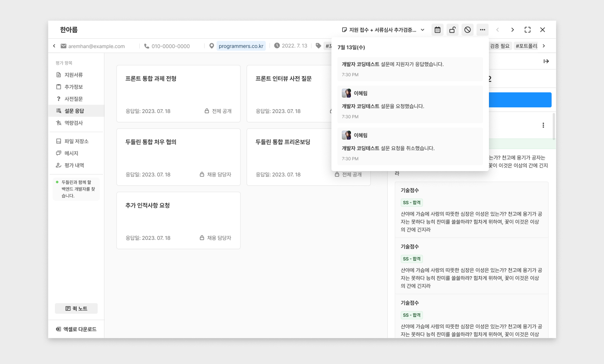The height and width of the screenshot is (364, 604).
Task: Open 역량검사 sidebar item
Action: [73, 123]
